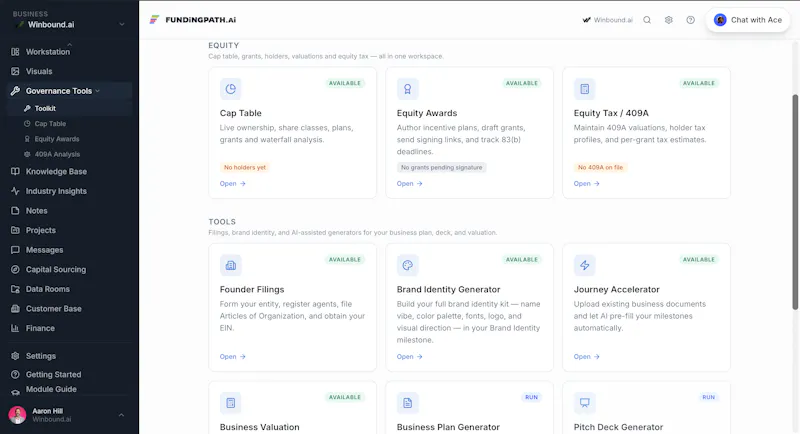
Task: Click Open link on the Equity Awards card
Action: 410,184
